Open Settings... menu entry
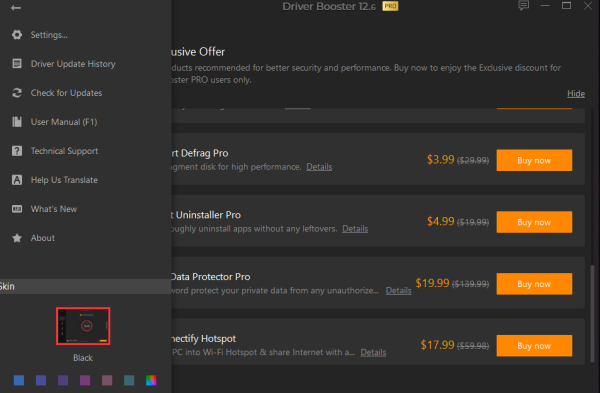The image size is (600, 393). pos(49,35)
